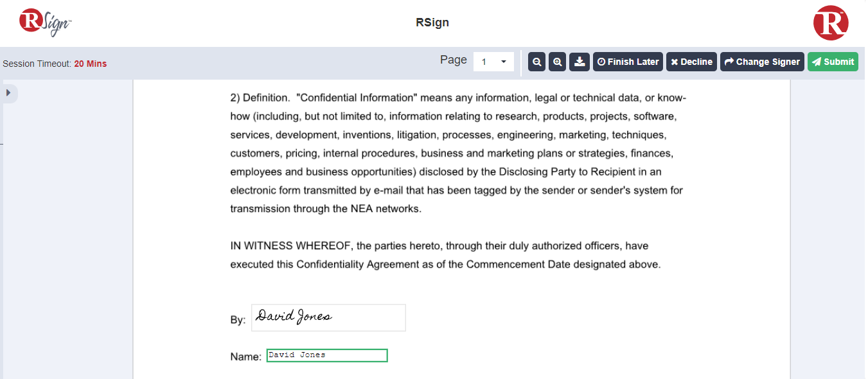Click the Finish Later button
This screenshot has width=868, height=379.
(628, 62)
